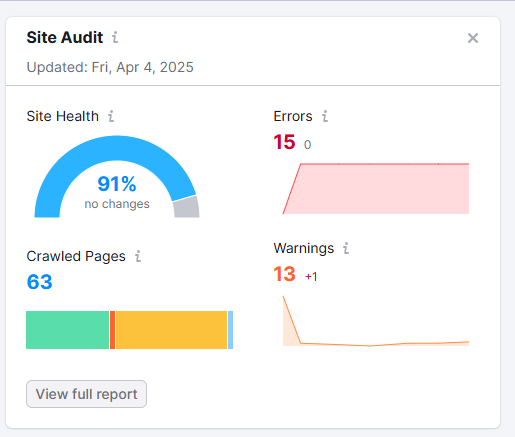Image resolution: width=515 pixels, height=437 pixels.
Task: Click the green segment of crawled pages bar
Action: pyautogui.click(x=67, y=330)
